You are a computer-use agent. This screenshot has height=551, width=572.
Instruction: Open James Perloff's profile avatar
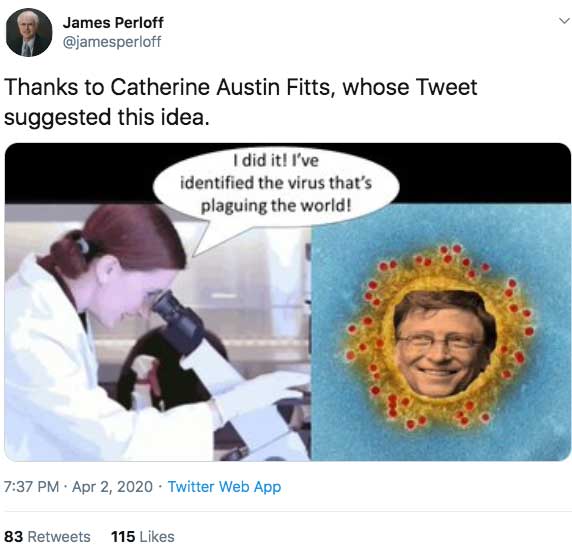(x=29, y=32)
